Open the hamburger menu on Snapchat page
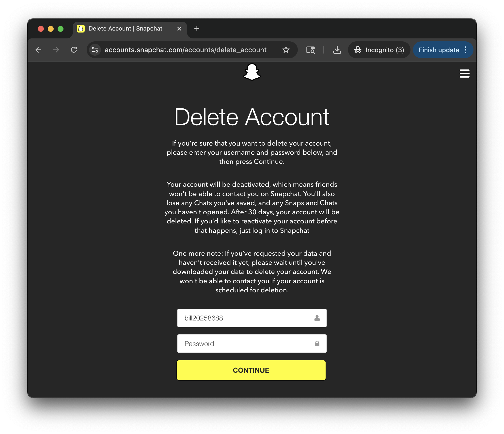This screenshot has height=434, width=504. point(464,73)
